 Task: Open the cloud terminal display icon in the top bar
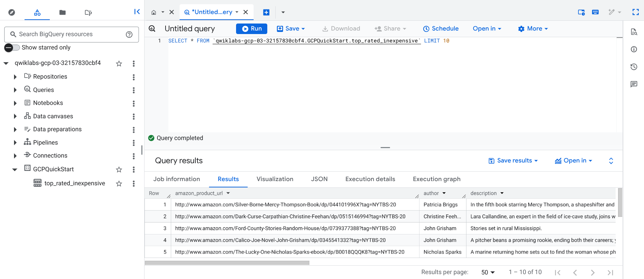pyautogui.click(x=581, y=12)
